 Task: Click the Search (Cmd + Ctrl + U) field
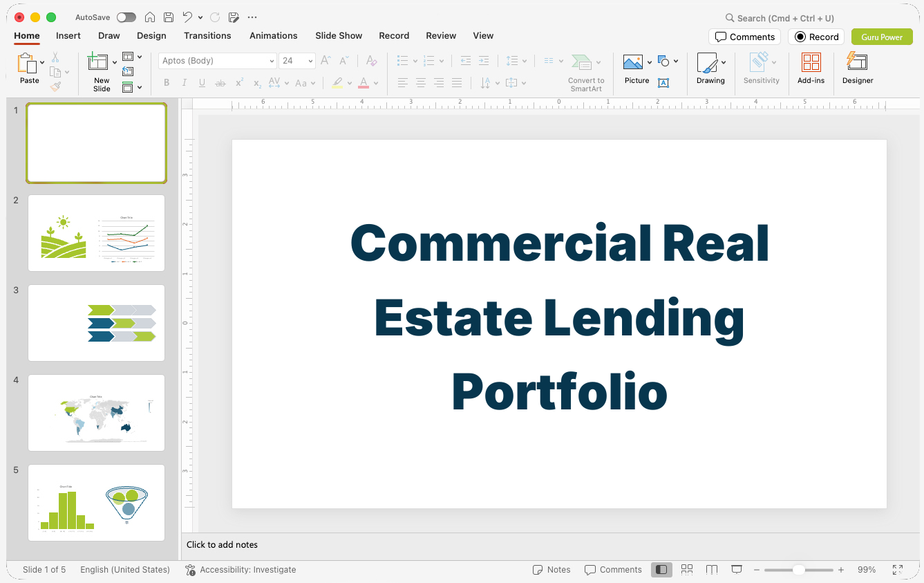click(780, 18)
